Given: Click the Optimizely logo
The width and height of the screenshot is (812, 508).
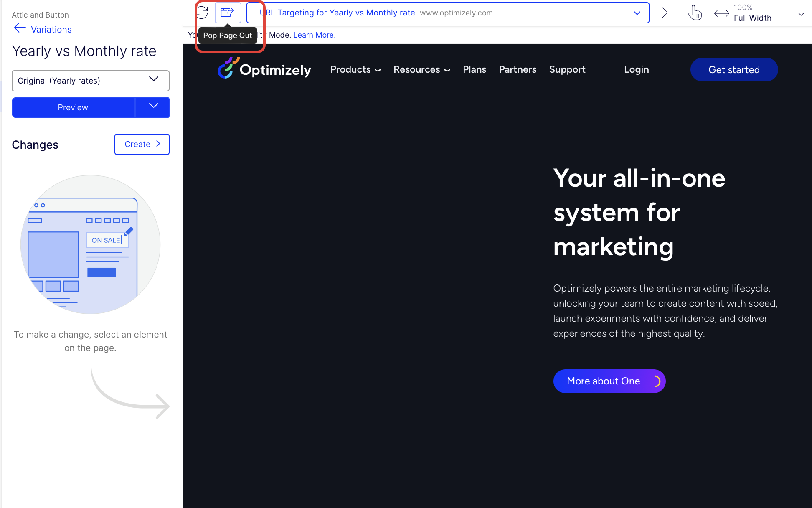Looking at the screenshot, I should (264, 69).
